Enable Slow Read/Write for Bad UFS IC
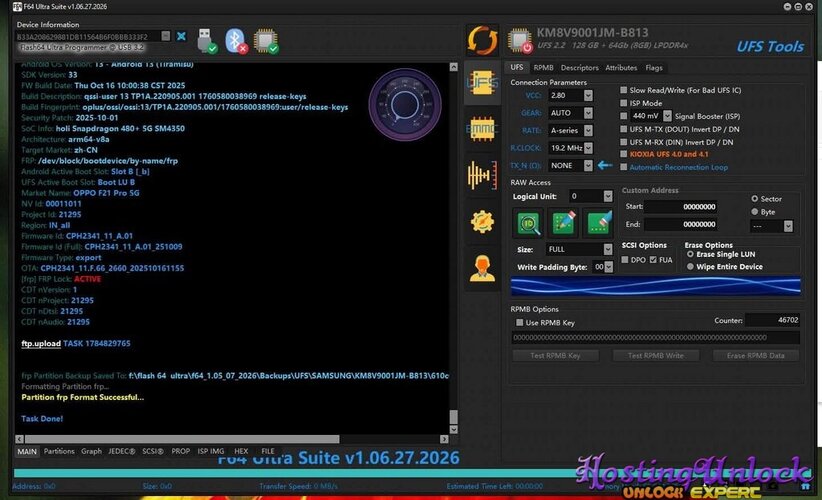The image size is (822, 500). point(623,90)
